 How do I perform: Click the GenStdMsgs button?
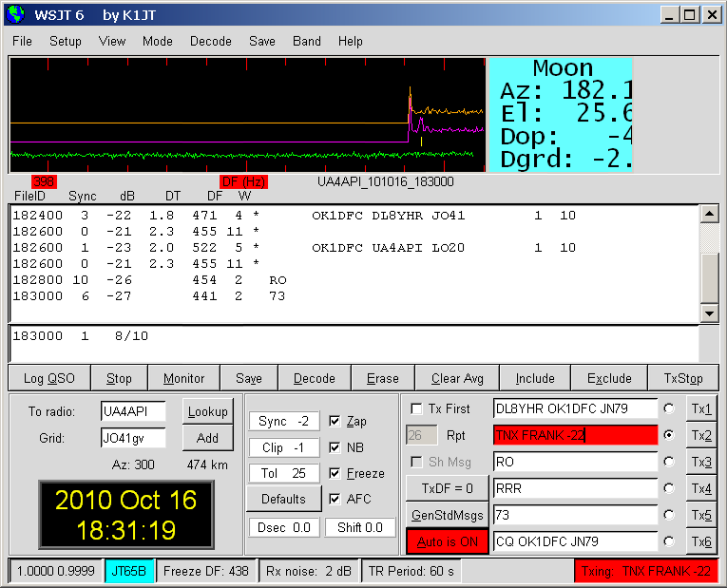click(x=447, y=515)
